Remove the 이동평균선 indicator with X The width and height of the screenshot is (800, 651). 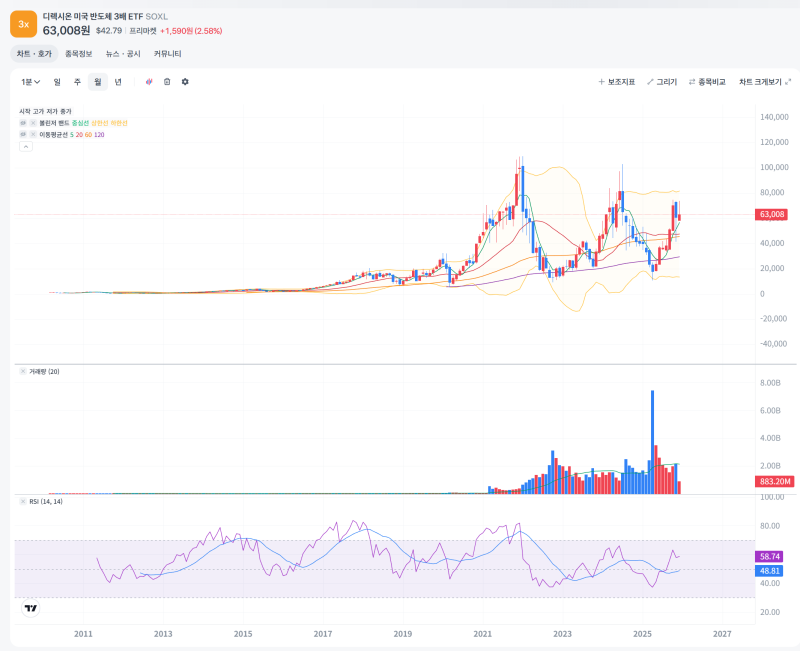[x=33, y=135]
